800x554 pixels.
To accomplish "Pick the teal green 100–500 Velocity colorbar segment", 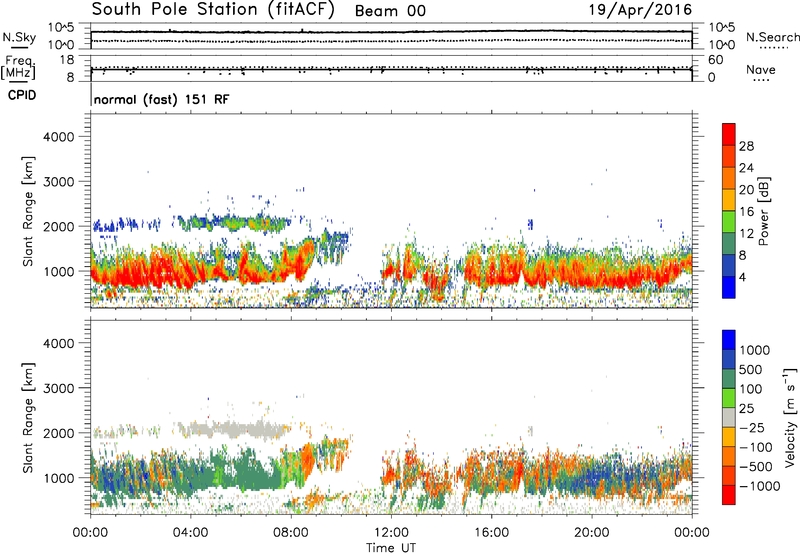I will pos(729,379).
